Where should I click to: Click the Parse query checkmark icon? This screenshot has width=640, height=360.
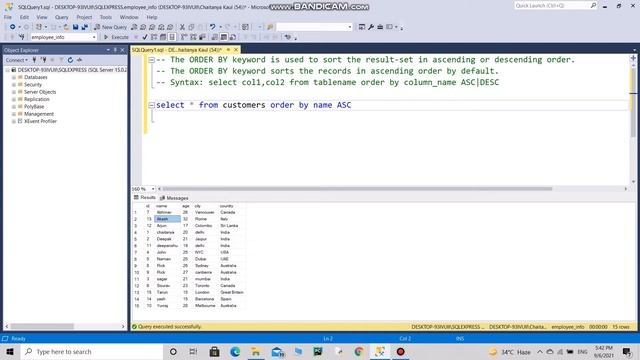pyautogui.click(x=145, y=37)
